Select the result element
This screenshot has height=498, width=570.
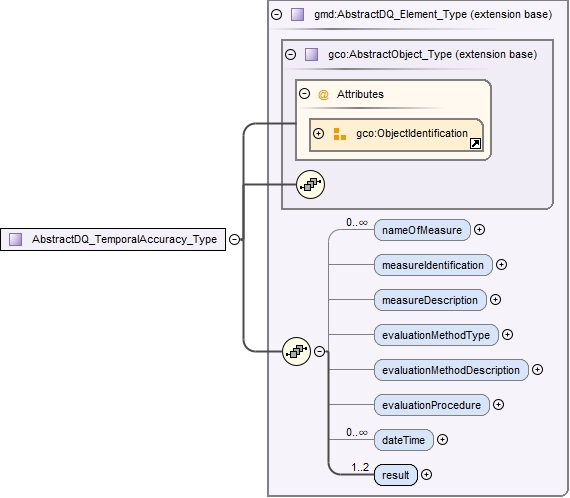point(396,475)
